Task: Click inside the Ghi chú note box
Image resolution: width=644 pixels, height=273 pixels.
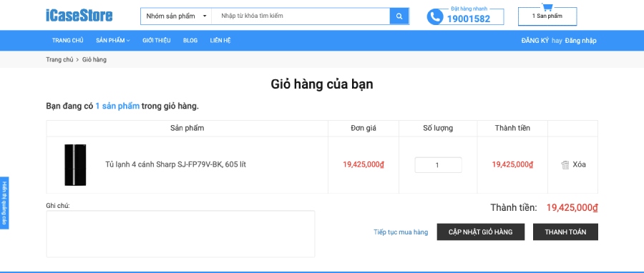Action: tap(181, 234)
